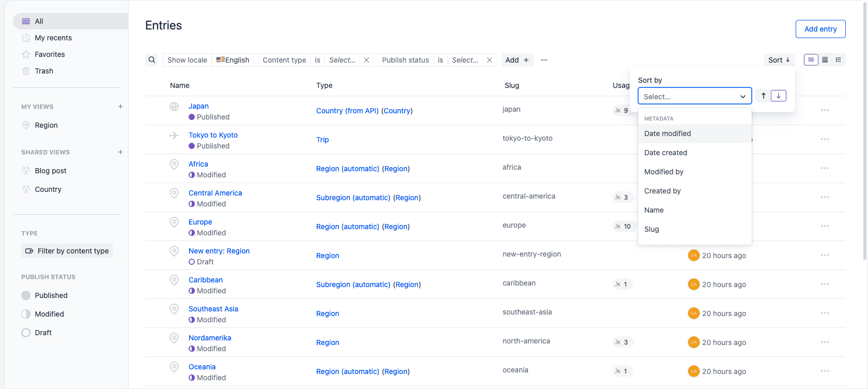The image size is (868, 389).
Task: Set sort direction to descending
Action: [x=779, y=96]
